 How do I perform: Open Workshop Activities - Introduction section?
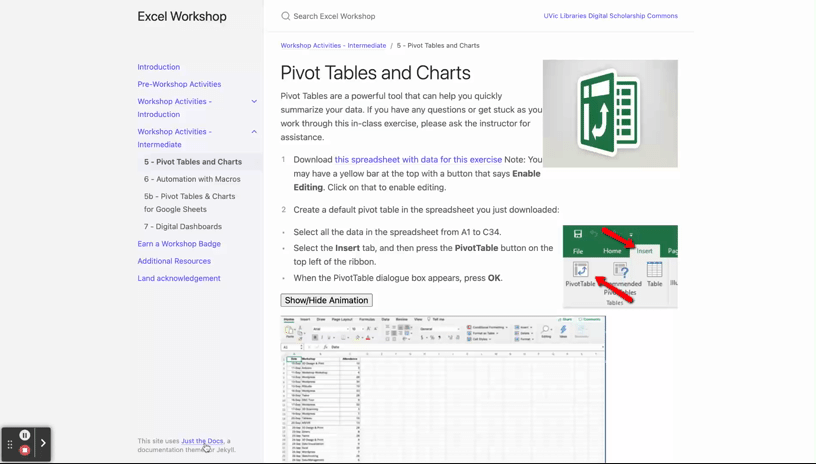pos(174,108)
